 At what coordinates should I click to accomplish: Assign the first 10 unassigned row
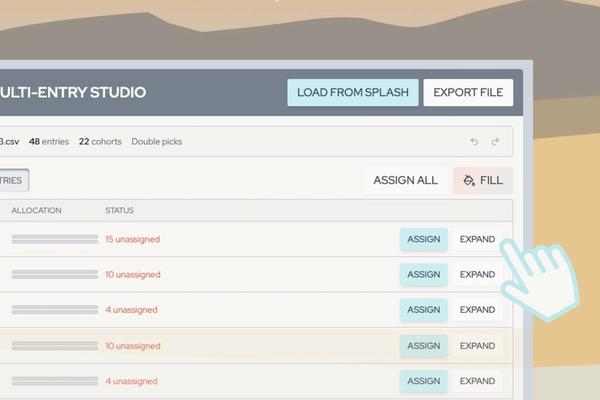point(424,274)
